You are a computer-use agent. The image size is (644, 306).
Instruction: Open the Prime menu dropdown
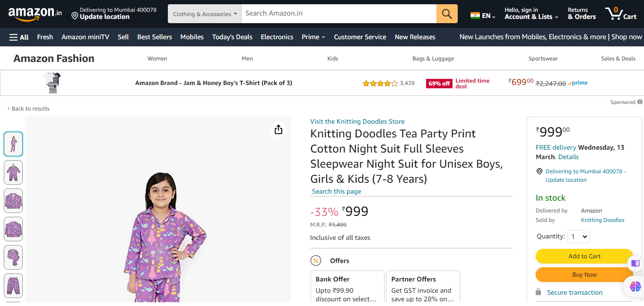tap(313, 37)
